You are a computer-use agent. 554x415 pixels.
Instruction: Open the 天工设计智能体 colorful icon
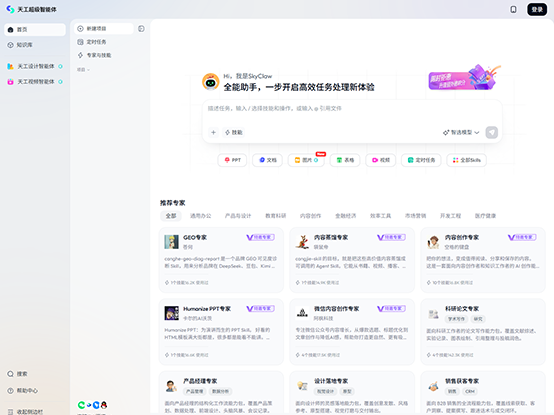pyautogui.click(x=11, y=66)
